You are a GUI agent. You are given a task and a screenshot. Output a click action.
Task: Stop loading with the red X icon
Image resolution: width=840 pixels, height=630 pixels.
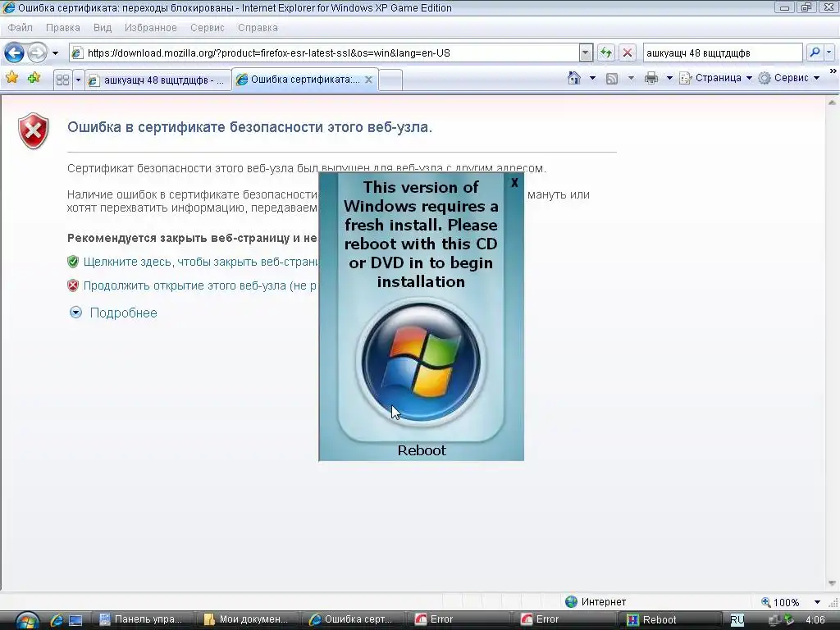click(627, 52)
